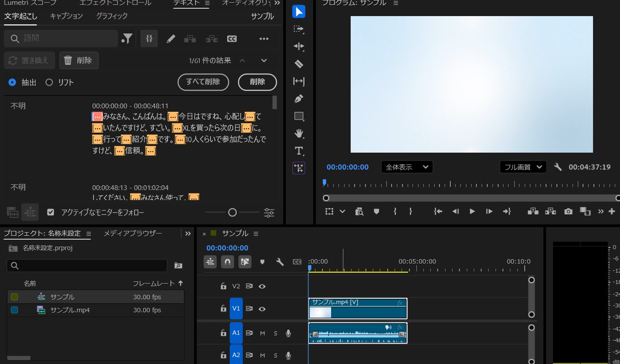
Task: Toggle V1 track visibility eye icon
Action: [x=262, y=308]
